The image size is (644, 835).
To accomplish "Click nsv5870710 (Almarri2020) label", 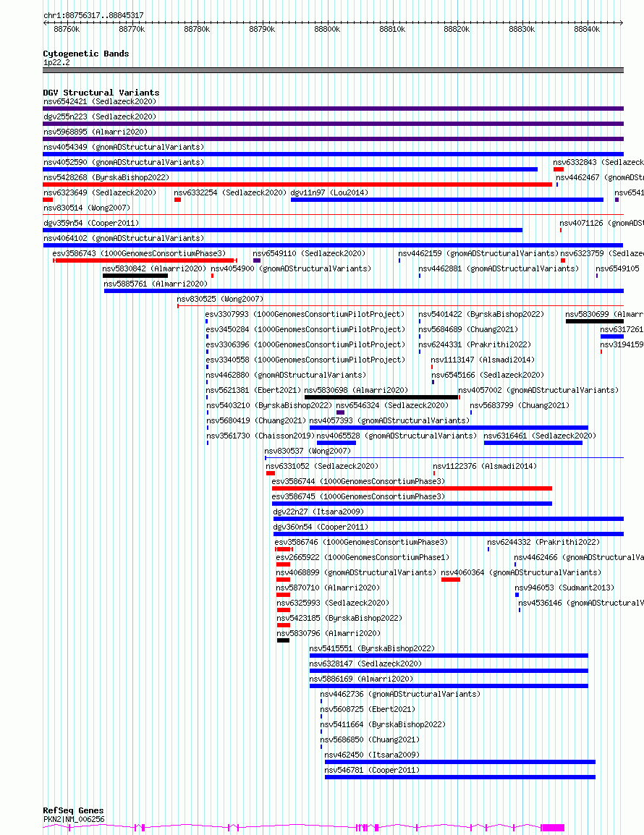I will (328, 588).
